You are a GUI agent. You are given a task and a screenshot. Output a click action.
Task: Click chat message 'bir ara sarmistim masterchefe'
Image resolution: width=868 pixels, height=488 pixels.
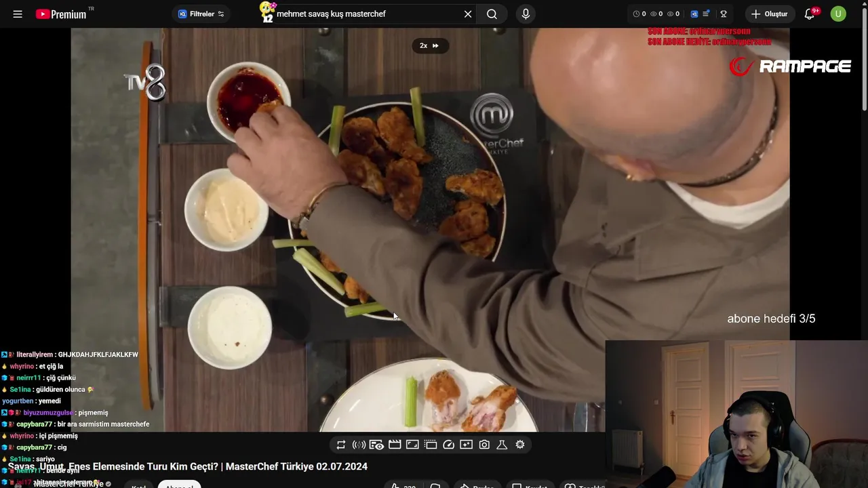point(103,424)
